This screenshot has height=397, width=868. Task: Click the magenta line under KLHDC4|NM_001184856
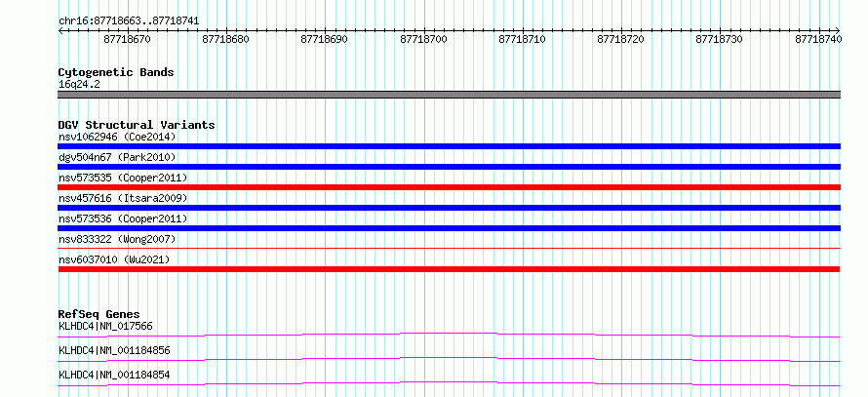pos(449,359)
